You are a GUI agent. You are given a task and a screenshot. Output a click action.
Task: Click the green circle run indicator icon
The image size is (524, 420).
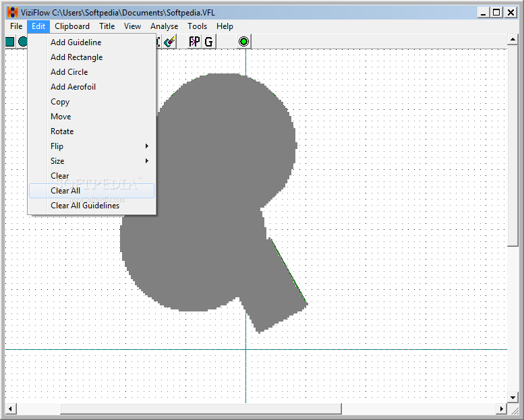[x=244, y=42]
